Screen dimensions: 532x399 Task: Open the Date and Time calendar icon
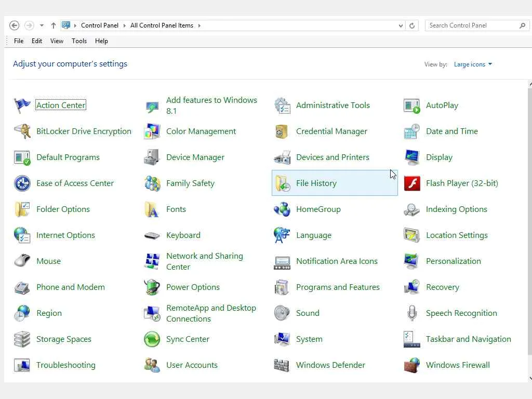[412, 131]
